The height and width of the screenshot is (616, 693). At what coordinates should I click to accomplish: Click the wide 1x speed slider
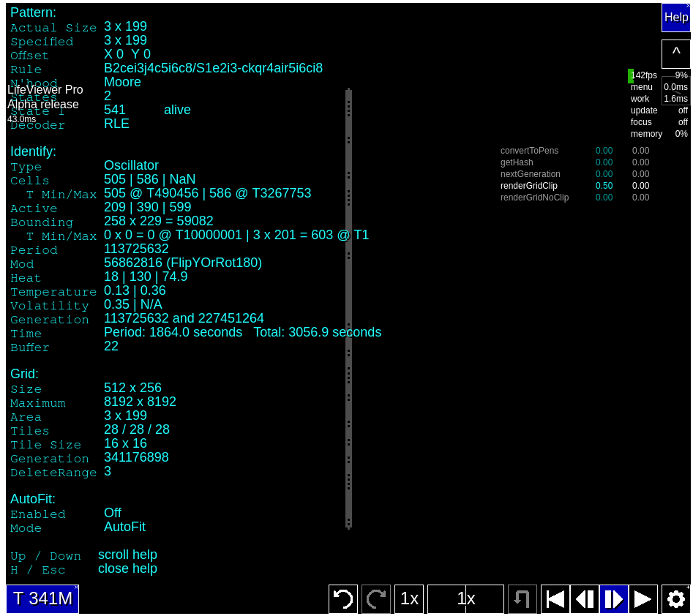tap(466, 599)
